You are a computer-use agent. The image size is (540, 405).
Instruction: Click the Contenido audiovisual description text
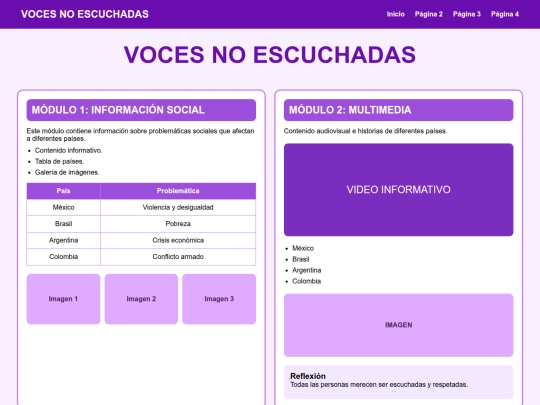(365, 131)
